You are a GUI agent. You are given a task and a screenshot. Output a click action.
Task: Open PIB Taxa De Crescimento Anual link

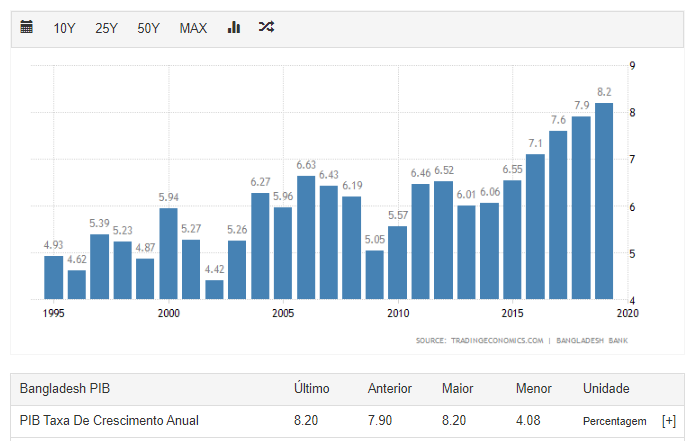pyautogui.click(x=110, y=421)
